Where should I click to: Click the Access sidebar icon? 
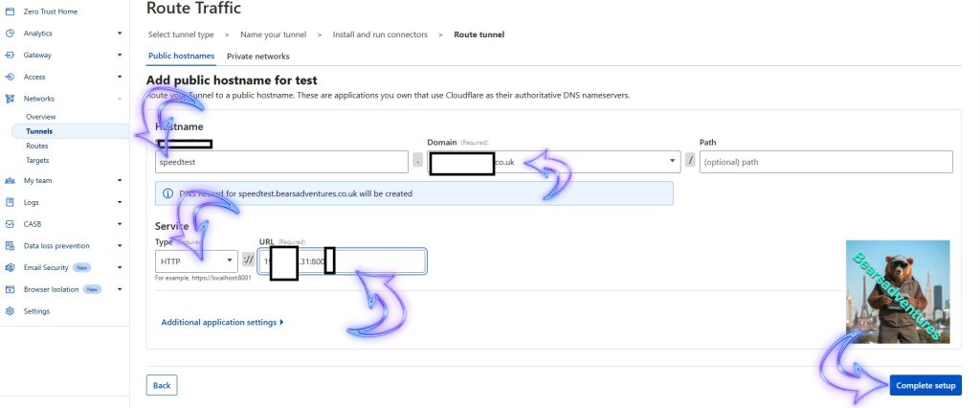point(10,77)
